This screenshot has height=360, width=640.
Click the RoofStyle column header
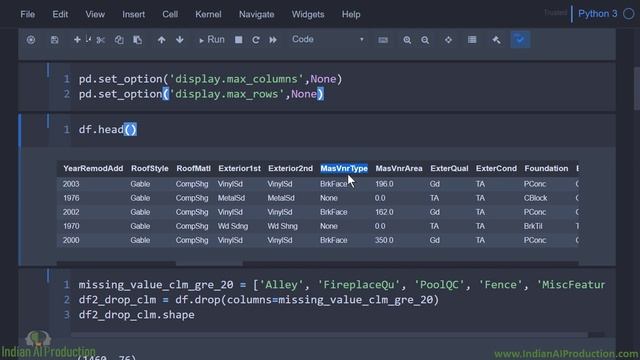[149, 169]
